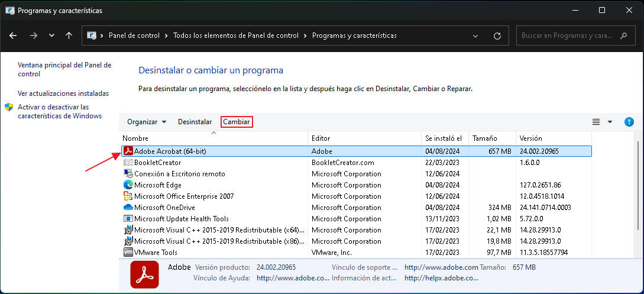Click the search magnifier icon
The height and width of the screenshot is (294, 644).
[x=623, y=35]
